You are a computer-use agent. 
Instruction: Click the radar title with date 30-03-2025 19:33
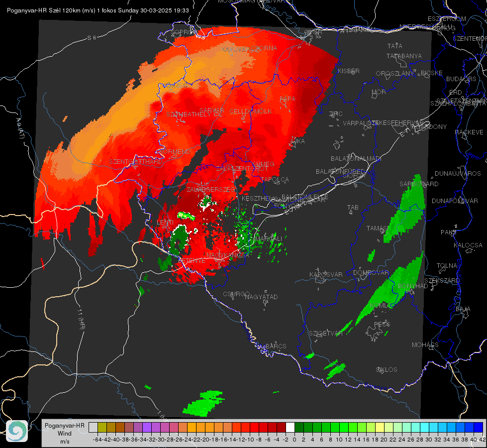click(x=98, y=10)
